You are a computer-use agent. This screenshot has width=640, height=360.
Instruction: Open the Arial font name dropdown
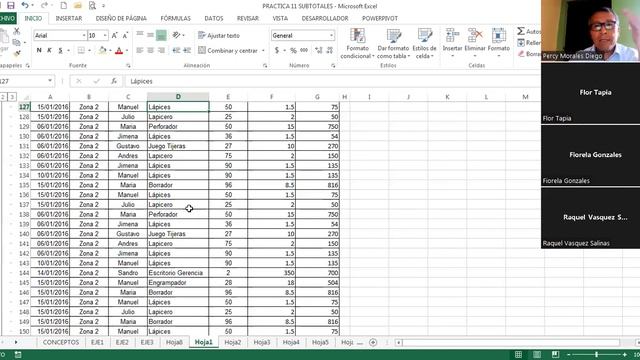pos(84,36)
